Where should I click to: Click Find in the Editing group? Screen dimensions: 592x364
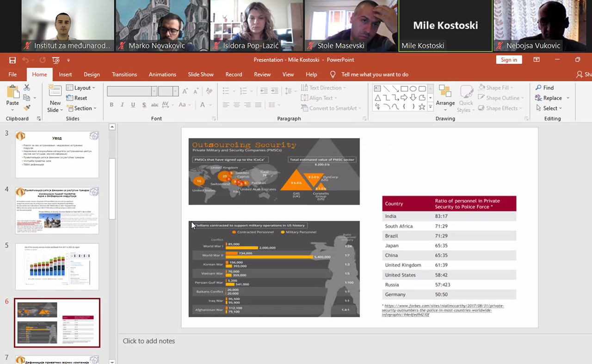(544, 88)
